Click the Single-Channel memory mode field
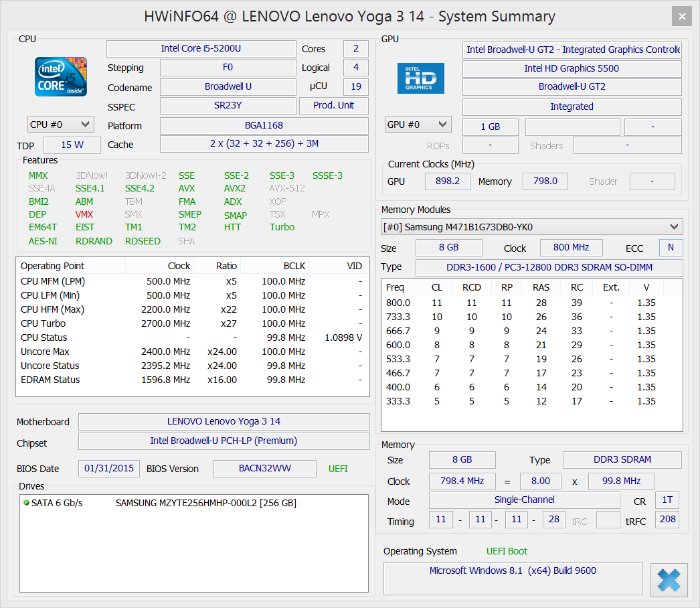Viewport: 700px width, 608px height. (x=524, y=500)
